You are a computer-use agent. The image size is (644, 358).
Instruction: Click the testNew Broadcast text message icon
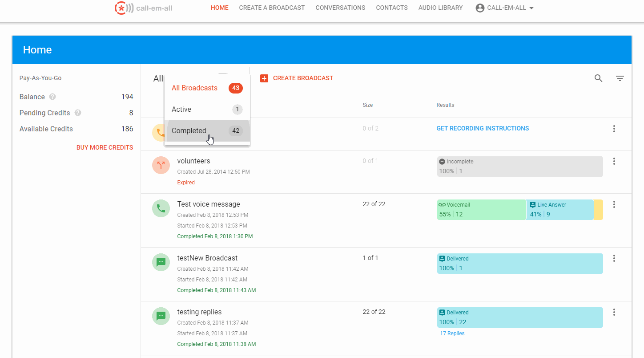tap(161, 262)
